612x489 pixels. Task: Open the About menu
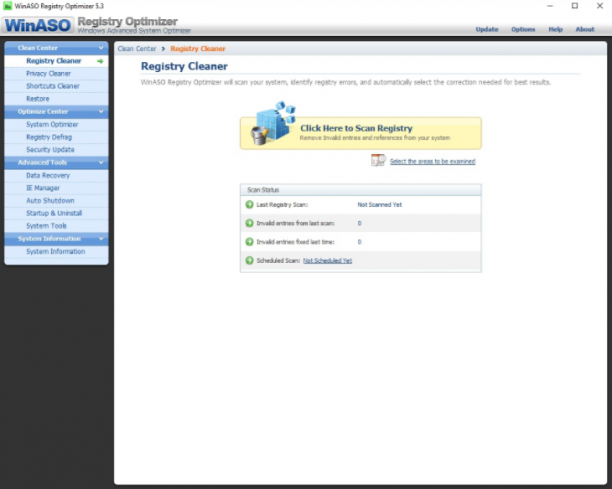(x=585, y=29)
